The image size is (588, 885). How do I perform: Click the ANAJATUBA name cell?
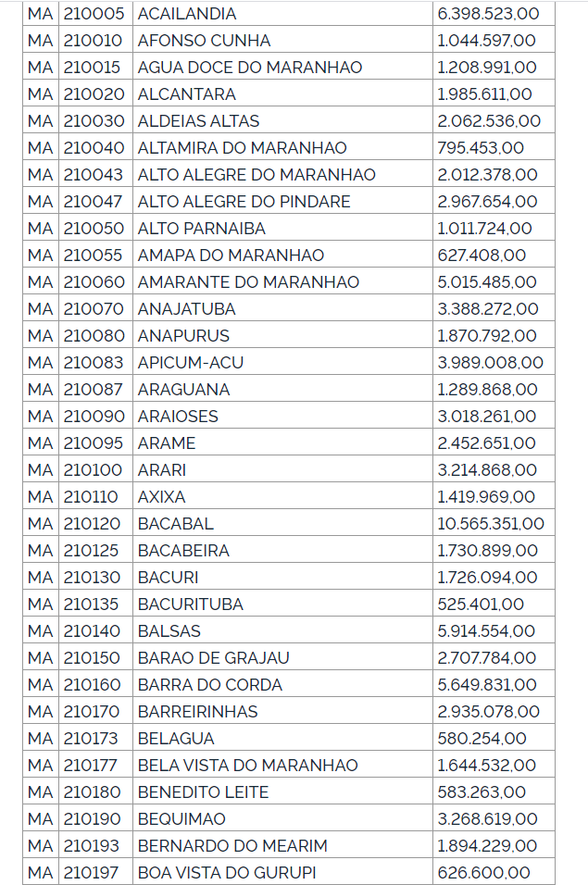tap(187, 309)
